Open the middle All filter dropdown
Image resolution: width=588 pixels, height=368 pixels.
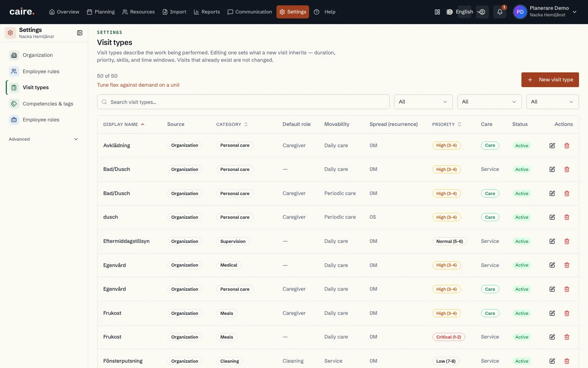pyautogui.click(x=489, y=102)
